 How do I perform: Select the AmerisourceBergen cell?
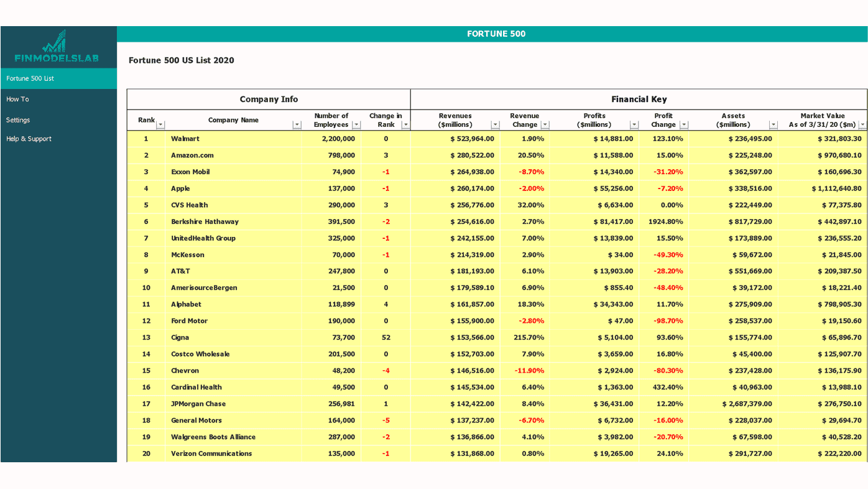(233, 287)
